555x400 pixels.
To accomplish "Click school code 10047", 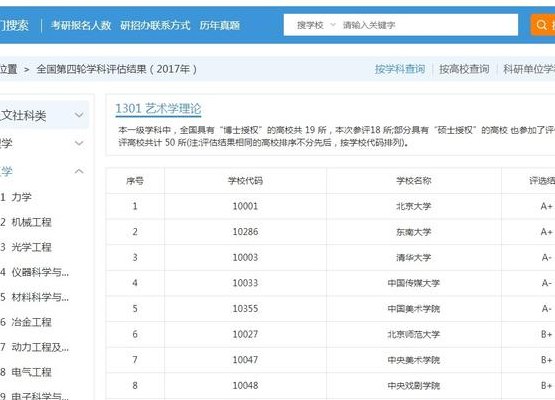I will point(245,360).
